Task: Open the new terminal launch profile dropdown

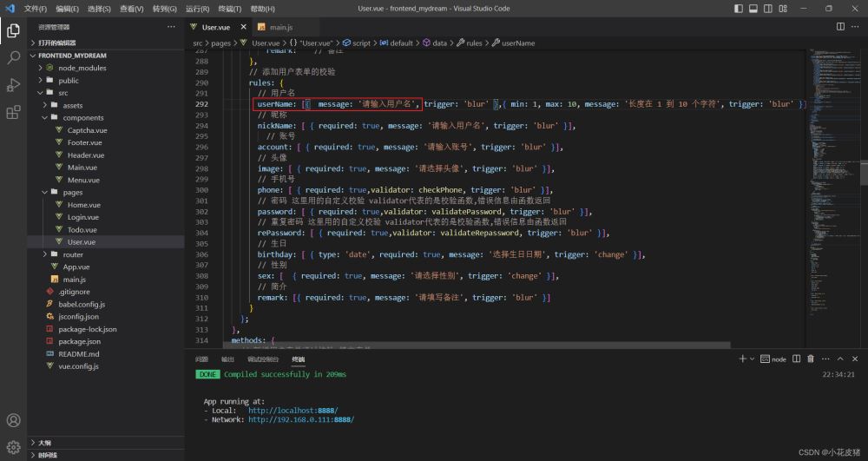Action: [x=753, y=359]
